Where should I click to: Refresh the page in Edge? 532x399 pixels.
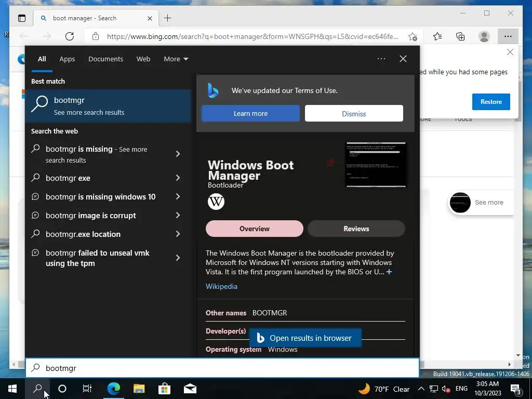click(70, 36)
